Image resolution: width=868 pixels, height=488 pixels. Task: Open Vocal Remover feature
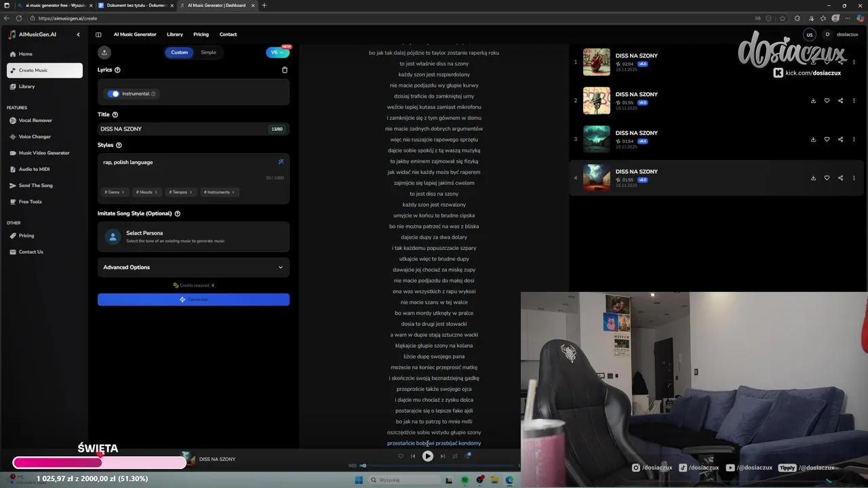click(x=45, y=121)
